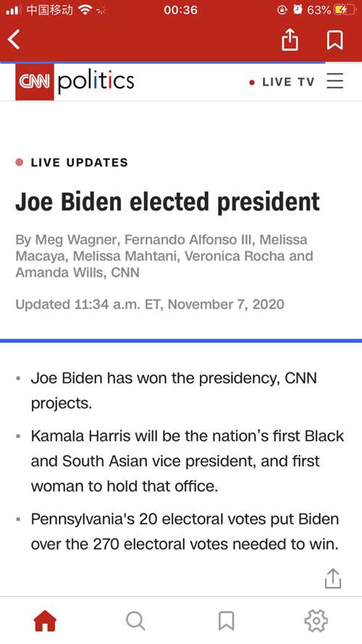Click headline Joe Biden elected president
Image resolution: width=362 pixels, height=644 pixels.
pyautogui.click(x=167, y=202)
